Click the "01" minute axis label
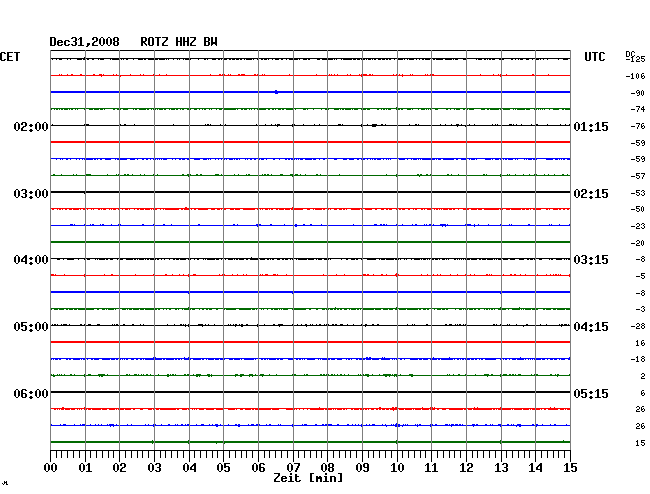Viewport: 650px width, 494px height. point(85,468)
